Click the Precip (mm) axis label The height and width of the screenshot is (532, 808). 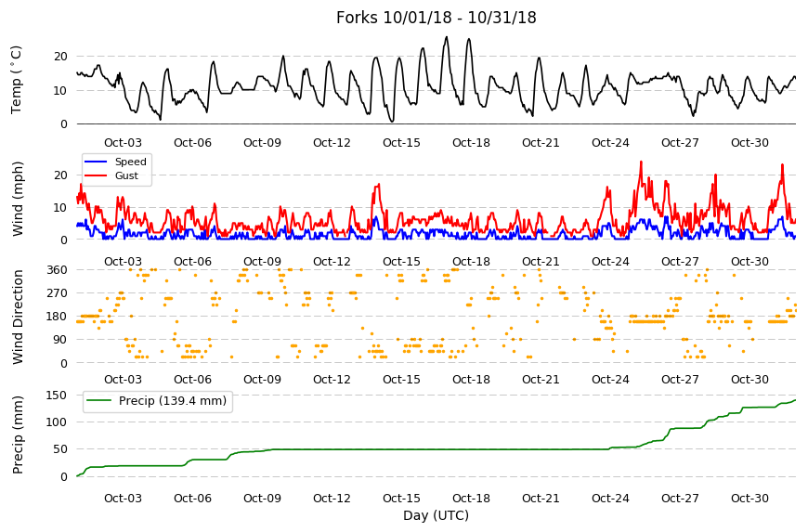pyautogui.click(x=18, y=435)
